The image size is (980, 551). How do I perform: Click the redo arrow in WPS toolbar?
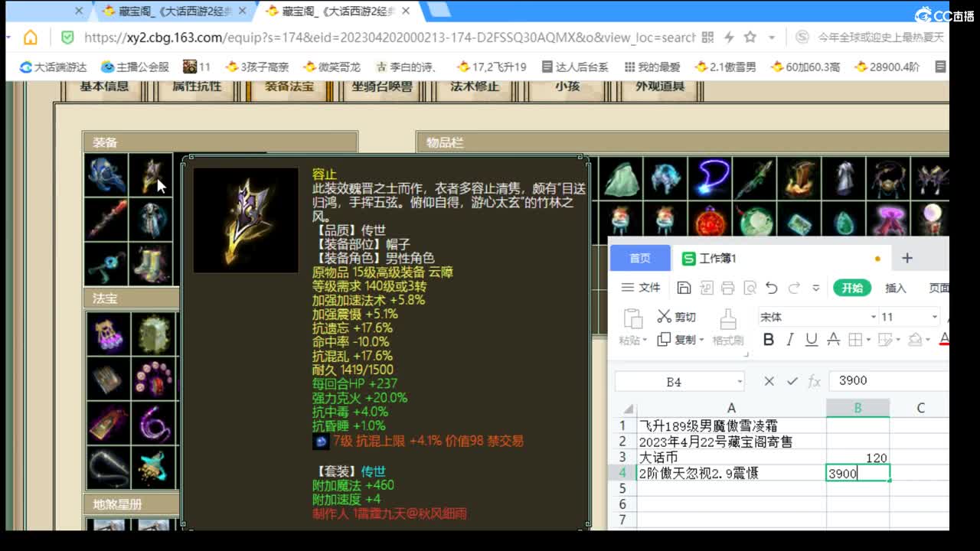794,288
